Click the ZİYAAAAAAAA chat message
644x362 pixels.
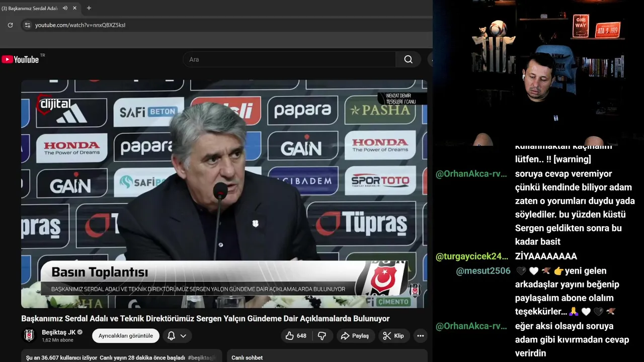546,256
